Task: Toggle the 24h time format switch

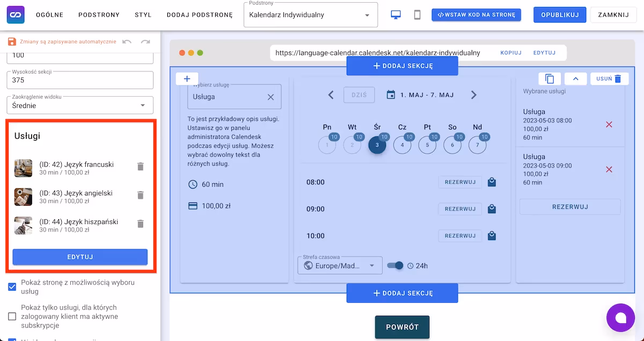Action: tap(395, 265)
